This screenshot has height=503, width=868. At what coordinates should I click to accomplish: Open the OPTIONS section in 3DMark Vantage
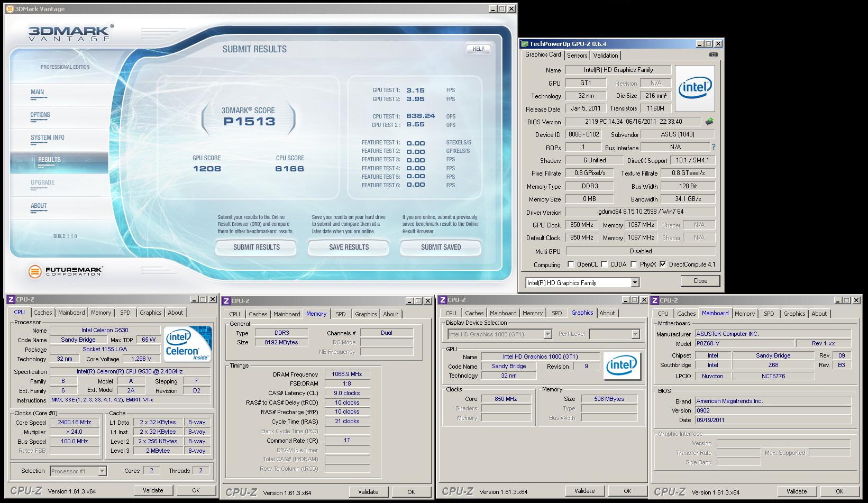point(40,115)
